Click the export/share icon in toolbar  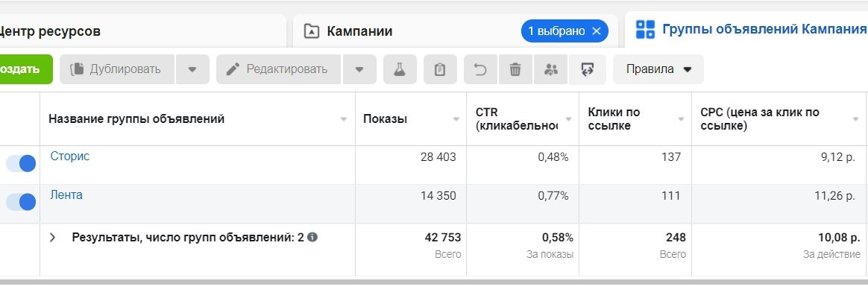tap(588, 69)
